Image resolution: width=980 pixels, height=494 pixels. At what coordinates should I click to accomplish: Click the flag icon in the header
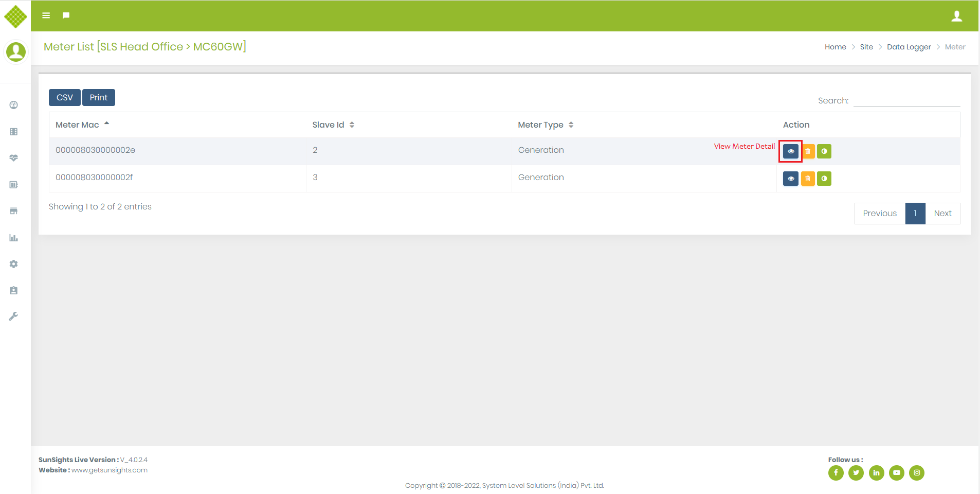coord(66,15)
